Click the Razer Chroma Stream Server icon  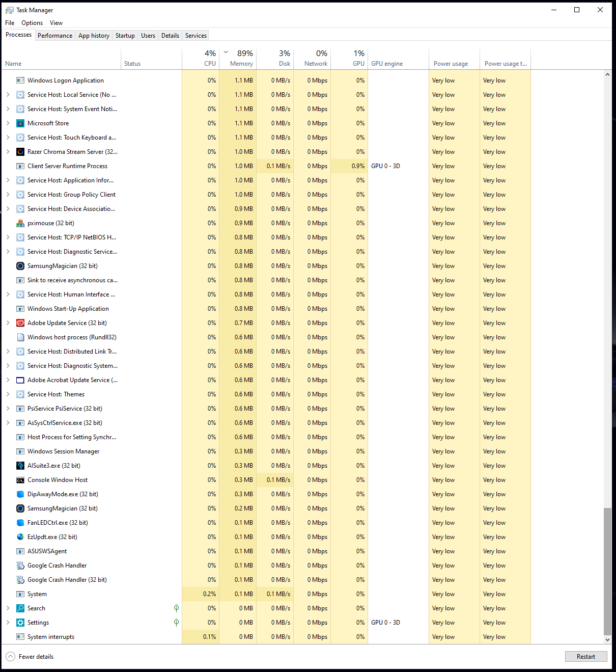click(20, 152)
